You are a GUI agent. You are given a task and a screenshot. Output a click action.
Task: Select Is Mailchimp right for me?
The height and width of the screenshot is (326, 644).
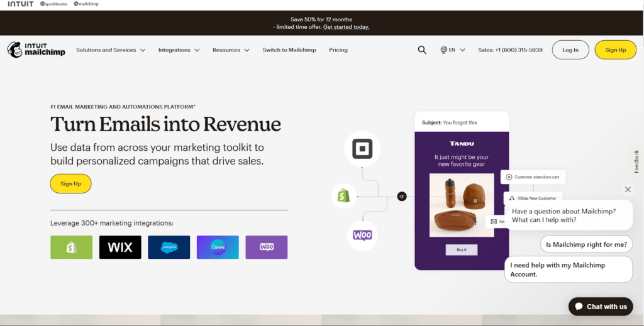click(586, 244)
